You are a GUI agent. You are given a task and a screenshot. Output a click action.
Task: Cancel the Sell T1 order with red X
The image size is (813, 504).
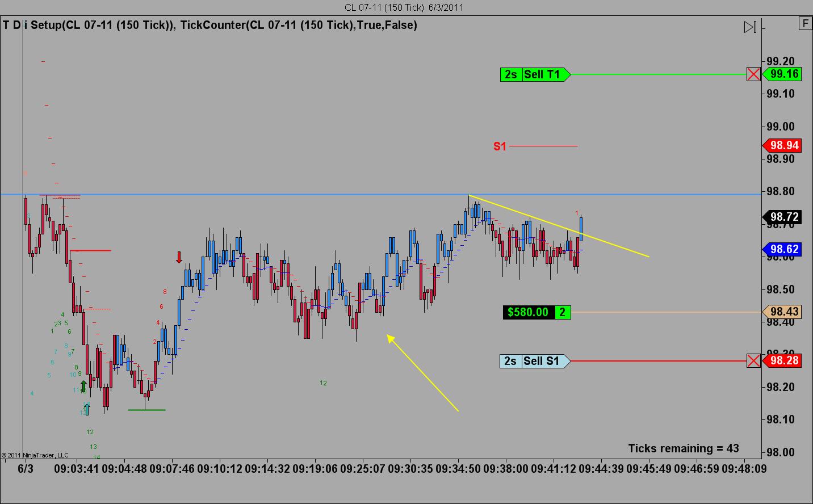[x=753, y=74]
